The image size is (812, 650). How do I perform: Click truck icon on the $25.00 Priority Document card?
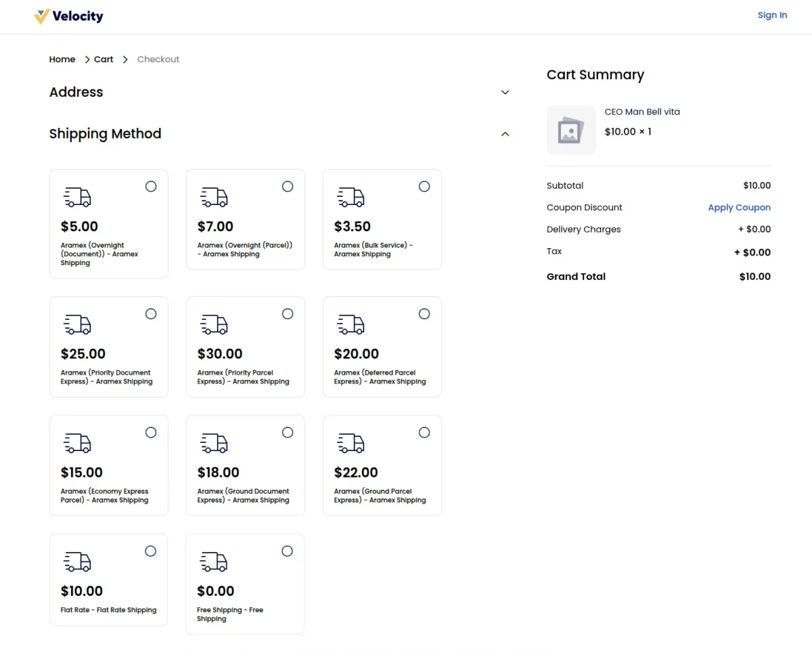pos(77,324)
